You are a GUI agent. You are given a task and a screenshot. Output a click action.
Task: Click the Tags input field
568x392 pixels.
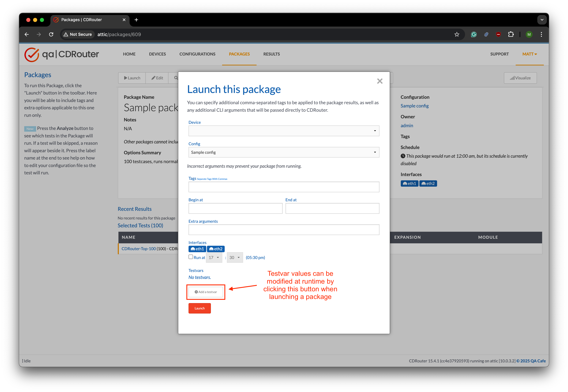tap(284, 187)
